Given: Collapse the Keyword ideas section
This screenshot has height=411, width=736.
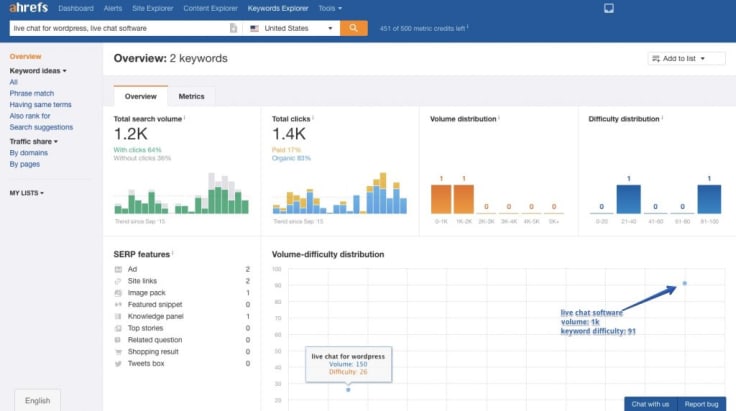Looking at the screenshot, I should coord(38,71).
